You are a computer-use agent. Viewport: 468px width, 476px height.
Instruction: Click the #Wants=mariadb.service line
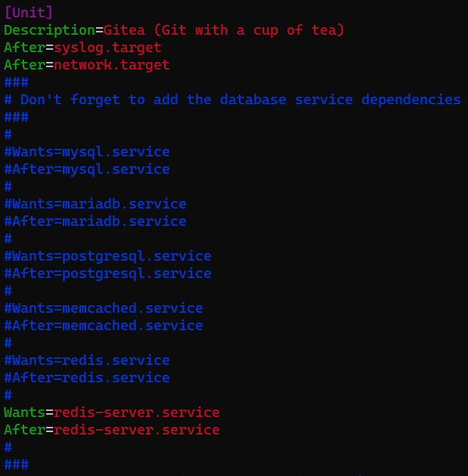click(95, 204)
